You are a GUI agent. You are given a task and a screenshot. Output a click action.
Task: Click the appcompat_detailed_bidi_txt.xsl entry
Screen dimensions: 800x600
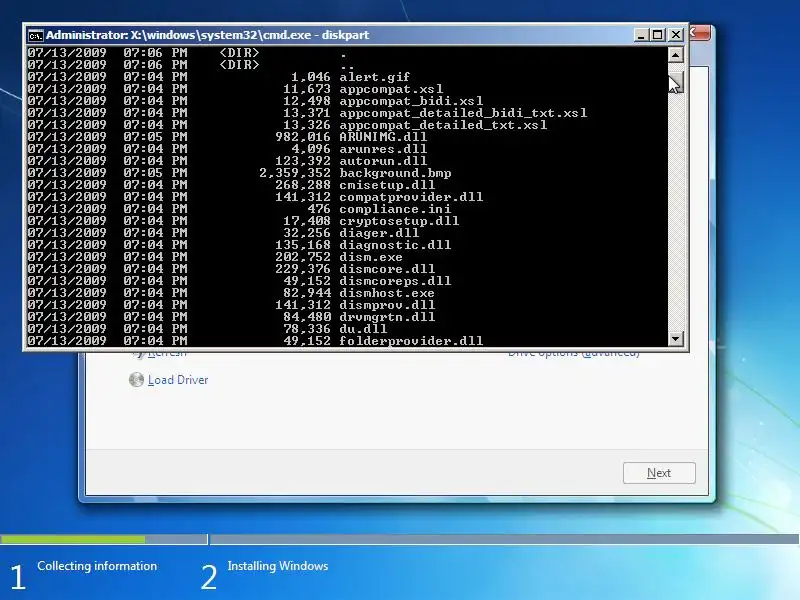pyautogui.click(x=463, y=113)
